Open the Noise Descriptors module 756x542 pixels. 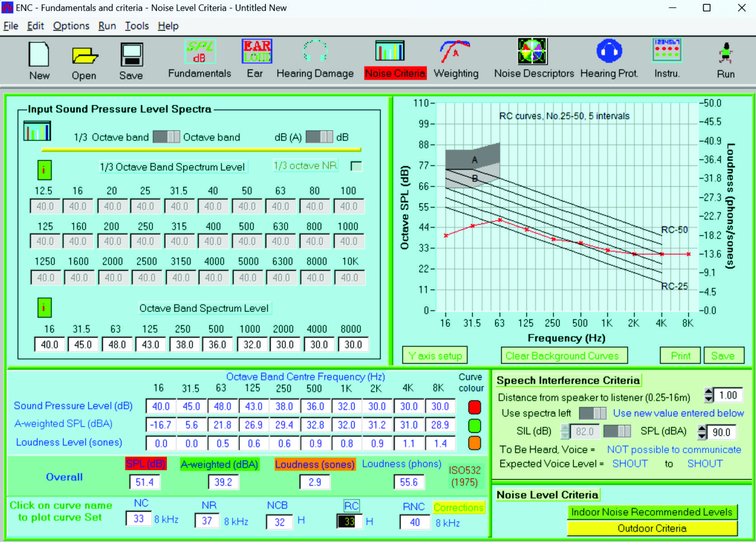coord(532,52)
